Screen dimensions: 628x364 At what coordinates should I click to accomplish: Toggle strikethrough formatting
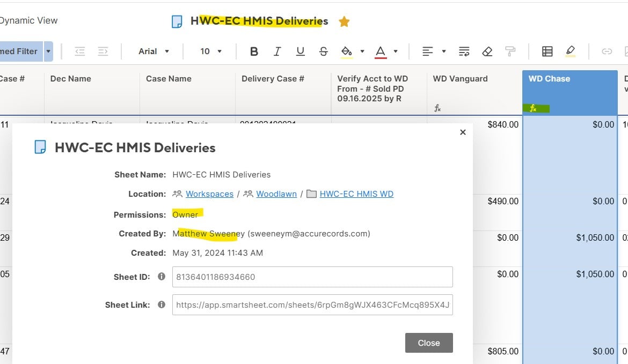324,51
